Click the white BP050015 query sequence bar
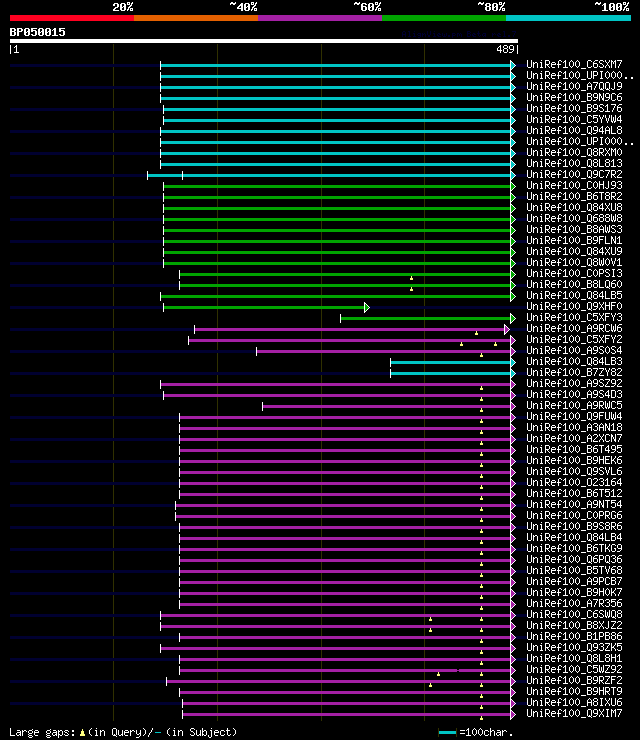Image resolution: width=640 pixels, height=740 pixels. coord(264,41)
